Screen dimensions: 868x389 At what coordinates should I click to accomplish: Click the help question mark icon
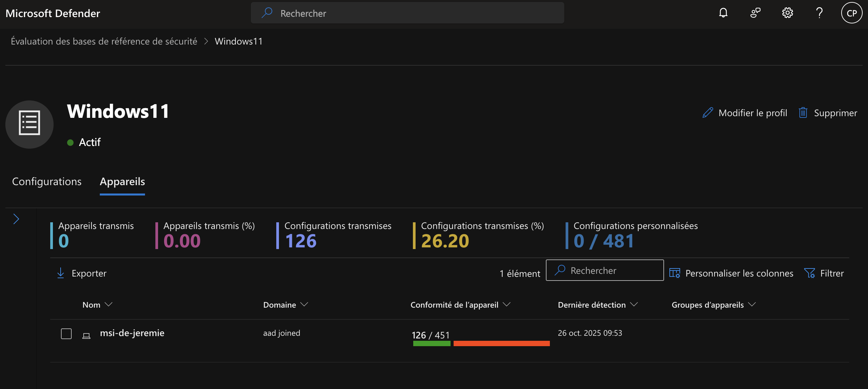pos(819,13)
